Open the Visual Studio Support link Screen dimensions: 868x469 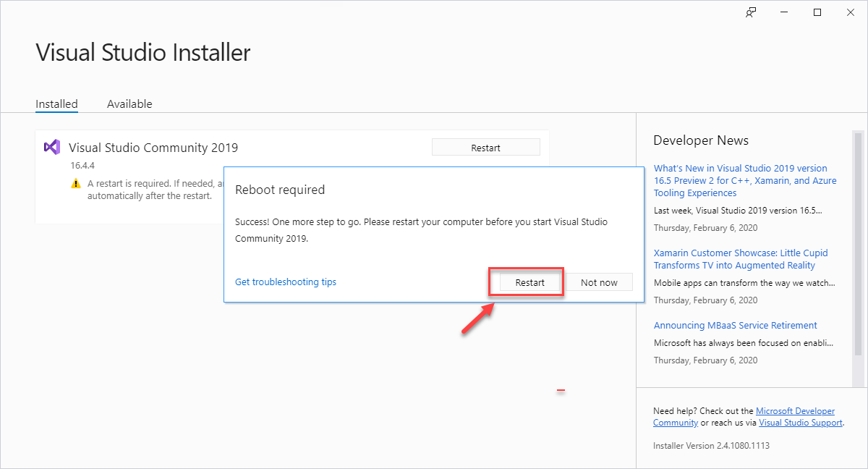point(801,423)
